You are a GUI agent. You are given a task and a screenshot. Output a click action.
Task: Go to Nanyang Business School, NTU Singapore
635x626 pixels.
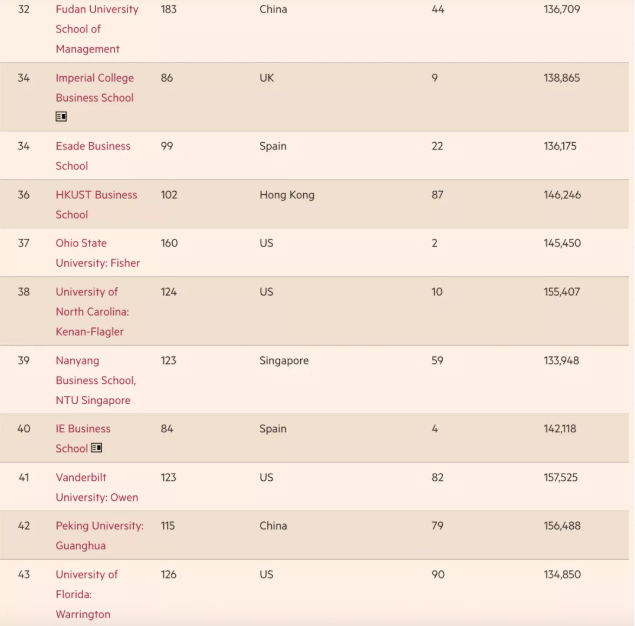click(95, 380)
